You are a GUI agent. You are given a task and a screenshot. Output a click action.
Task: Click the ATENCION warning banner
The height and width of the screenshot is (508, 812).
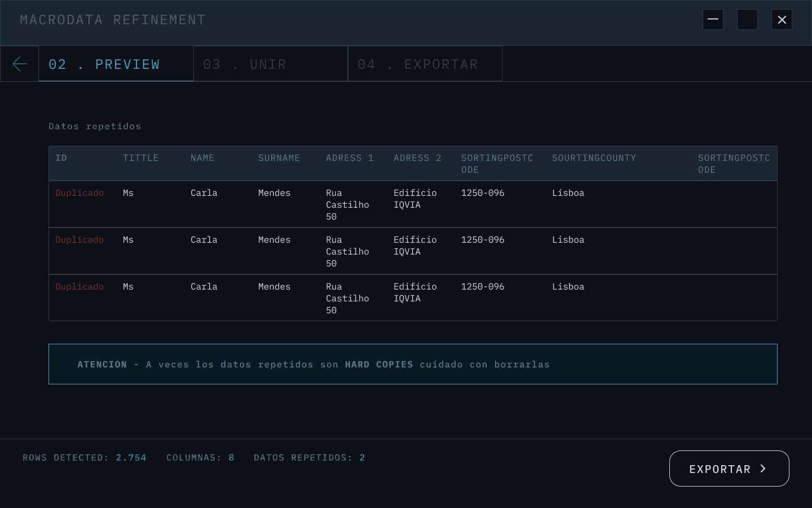(413, 364)
